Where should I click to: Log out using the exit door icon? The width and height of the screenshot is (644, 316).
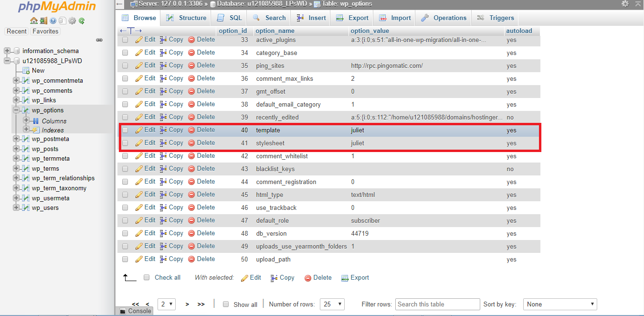(43, 21)
